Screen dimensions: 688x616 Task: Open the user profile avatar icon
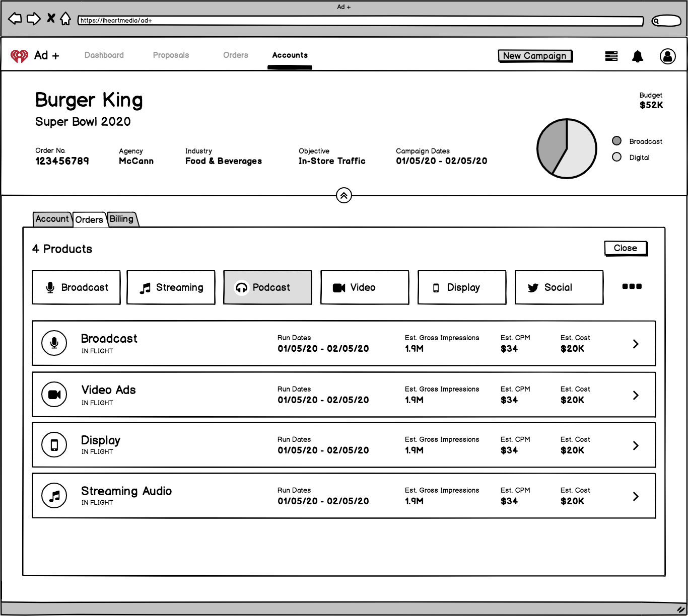pos(668,56)
